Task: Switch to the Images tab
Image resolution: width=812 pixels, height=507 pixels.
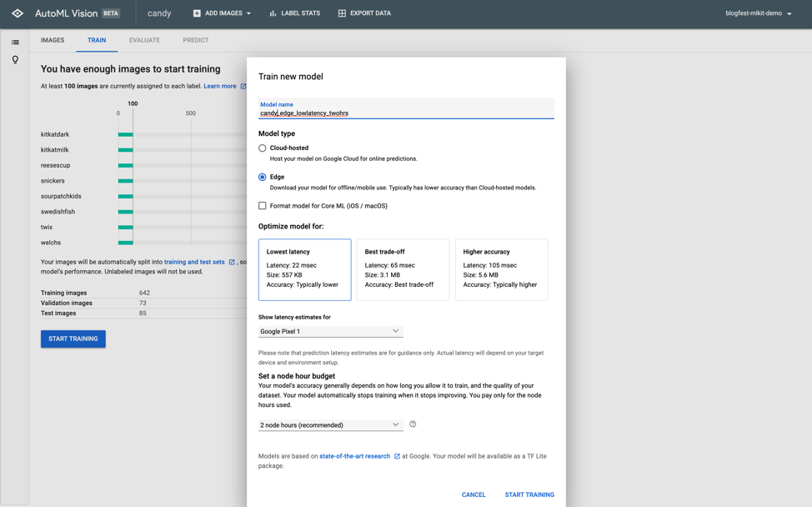Action: pos(53,40)
